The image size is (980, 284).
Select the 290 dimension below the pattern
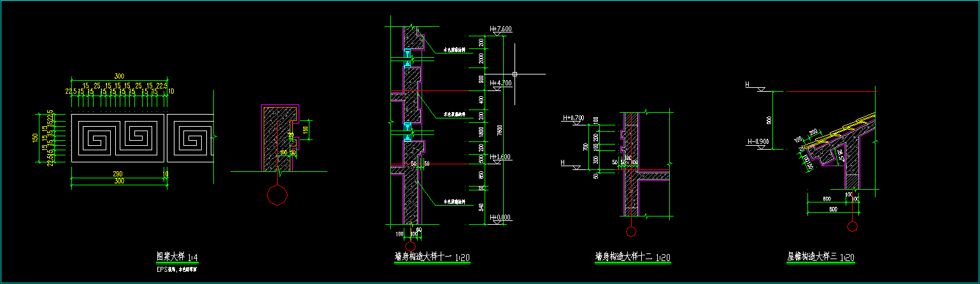pyautogui.click(x=116, y=174)
